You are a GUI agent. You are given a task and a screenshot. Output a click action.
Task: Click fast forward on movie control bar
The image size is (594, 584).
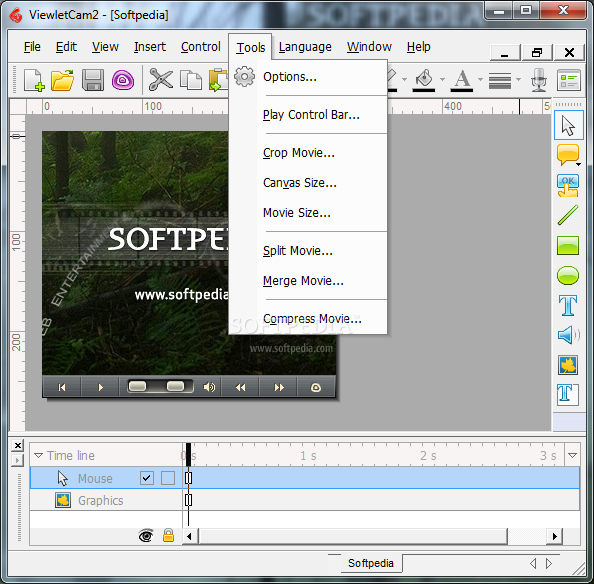(279, 387)
